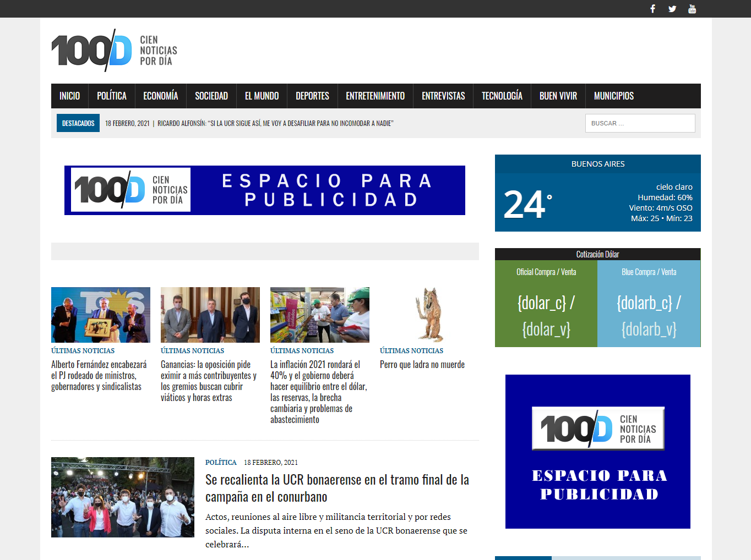Open the YouTube social icon
This screenshot has width=751, height=560.
point(692,9)
